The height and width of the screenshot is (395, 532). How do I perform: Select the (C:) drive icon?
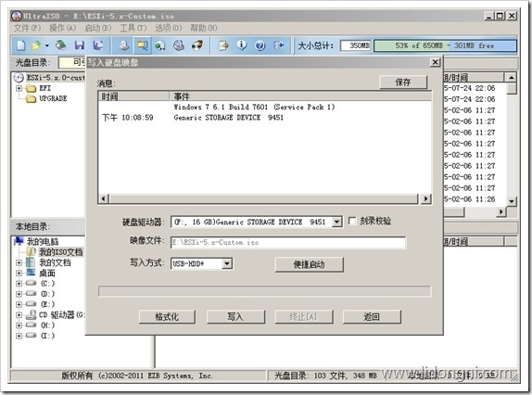tap(32, 283)
